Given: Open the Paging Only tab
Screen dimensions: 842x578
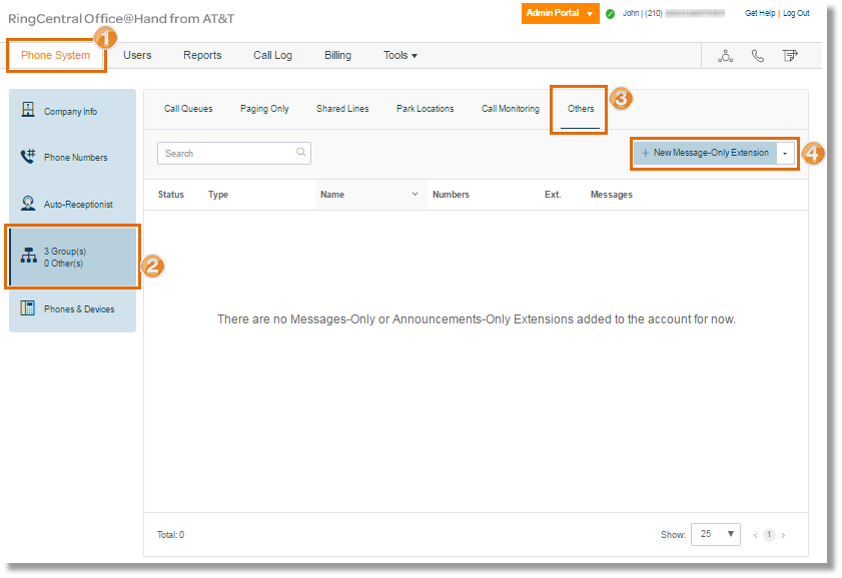Looking at the screenshot, I should click(x=264, y=108).
